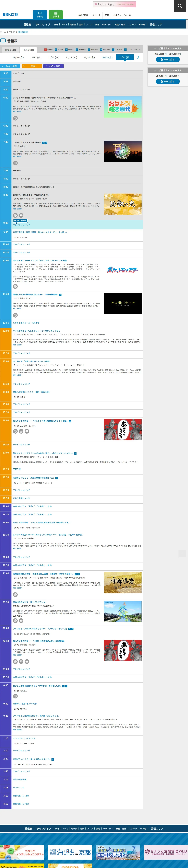Expand 続きを読む for おはよう！輝き世代
This screenshot has width=188, height=868.
(17, 112)
